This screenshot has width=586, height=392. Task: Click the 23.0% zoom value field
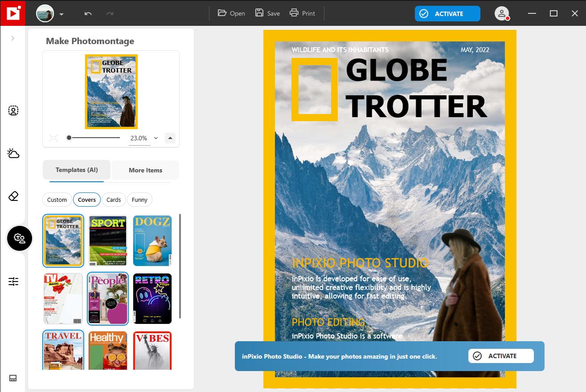point(138,138)
